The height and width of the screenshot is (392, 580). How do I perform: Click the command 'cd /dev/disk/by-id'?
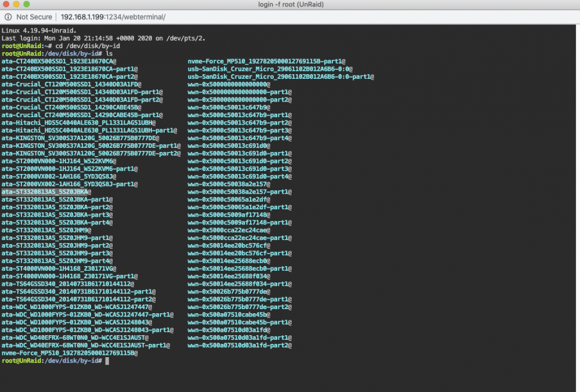pyautogui.click(x=88, y=46)
